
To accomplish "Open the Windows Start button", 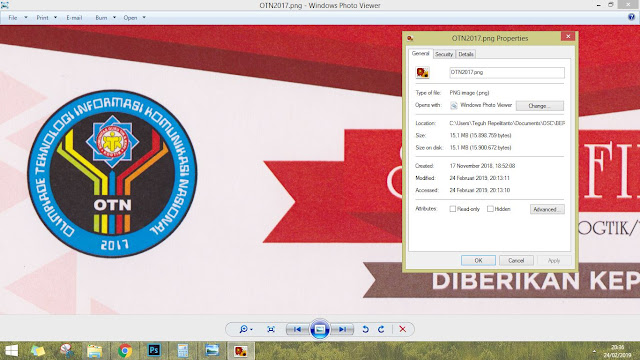I will tap(11, 351).
